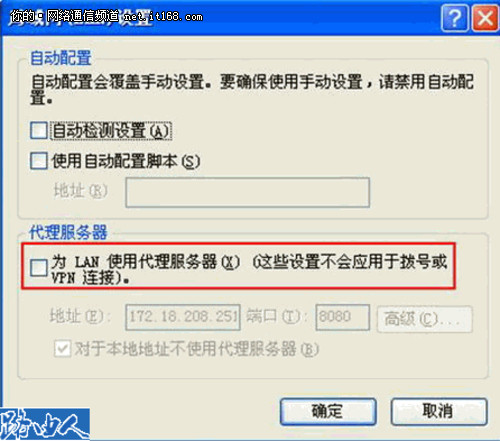Click the blue watermark logo at bottom-left
The width and height of the screenshot is (500, 441).
(44, 424)
